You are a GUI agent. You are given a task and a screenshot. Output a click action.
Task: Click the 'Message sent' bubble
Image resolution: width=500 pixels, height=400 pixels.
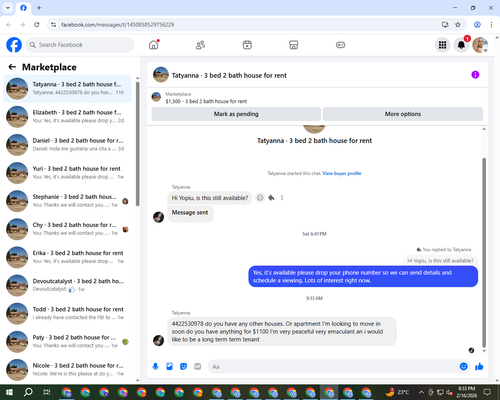click(x=190, y=213)
